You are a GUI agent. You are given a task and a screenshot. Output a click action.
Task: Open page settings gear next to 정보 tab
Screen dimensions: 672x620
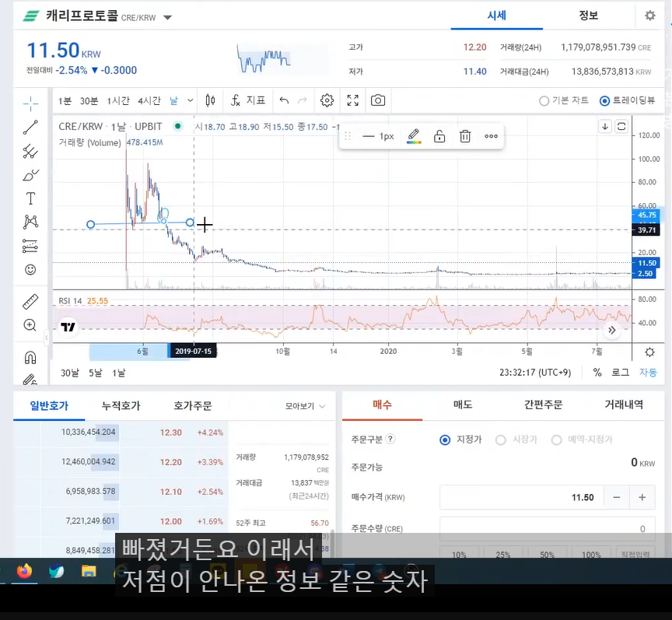coord(650,16)
